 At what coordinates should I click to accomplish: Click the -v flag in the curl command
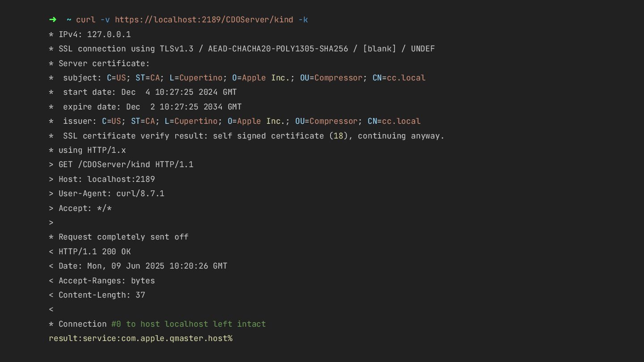[105, 20]
